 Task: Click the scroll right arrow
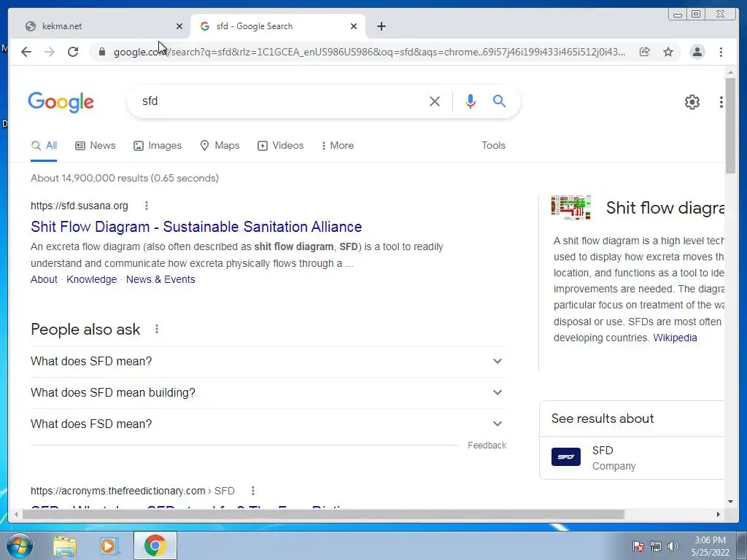(x=719, y=514)
